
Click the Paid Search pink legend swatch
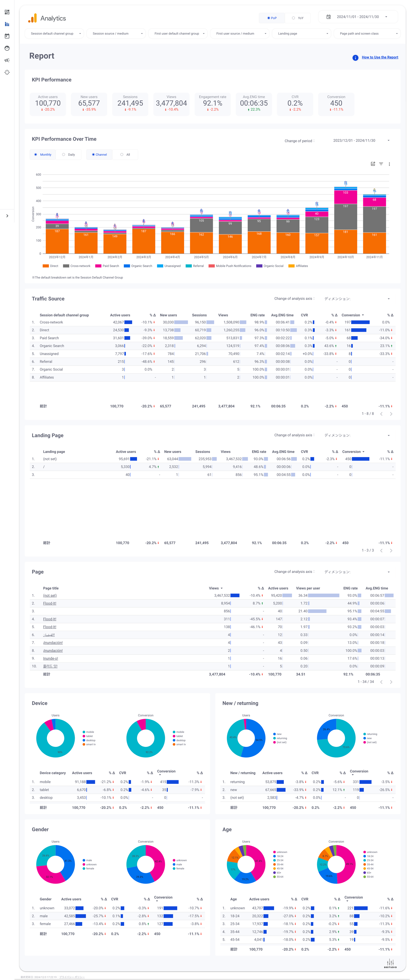tap(98, 266)
